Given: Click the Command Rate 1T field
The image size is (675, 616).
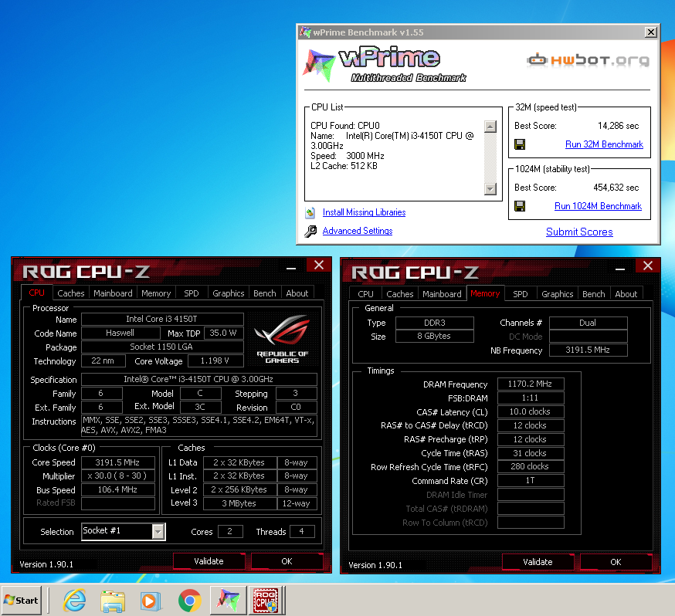Looking at the screenshot, I should (531, 480).
